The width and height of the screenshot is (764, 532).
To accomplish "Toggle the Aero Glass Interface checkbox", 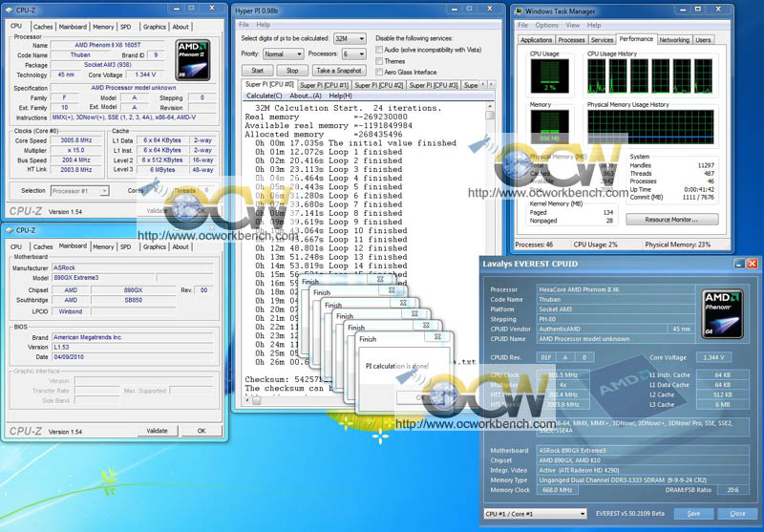I will pos(379,72).
